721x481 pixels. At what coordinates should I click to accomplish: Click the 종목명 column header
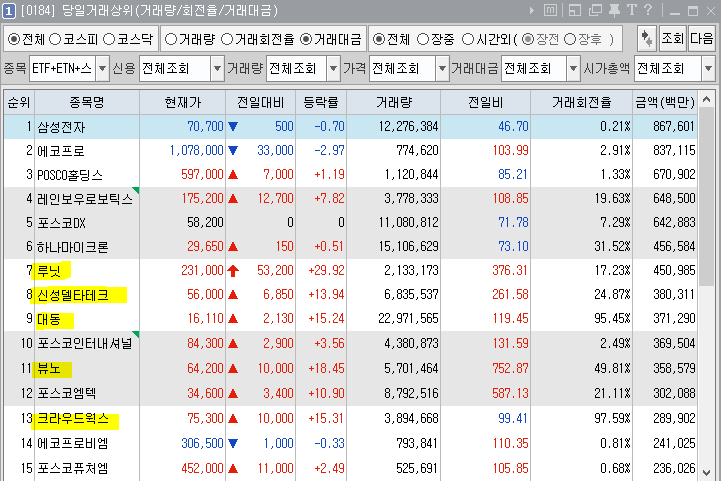tap(87, 102)
